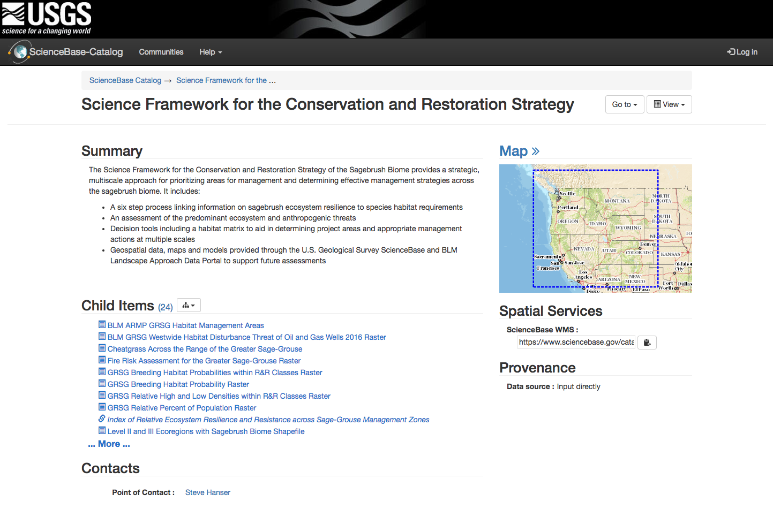This screenshot has width=773, height=532.
Task: Click the copy WMS URL clipboard icon
Action: pos(647,343)
